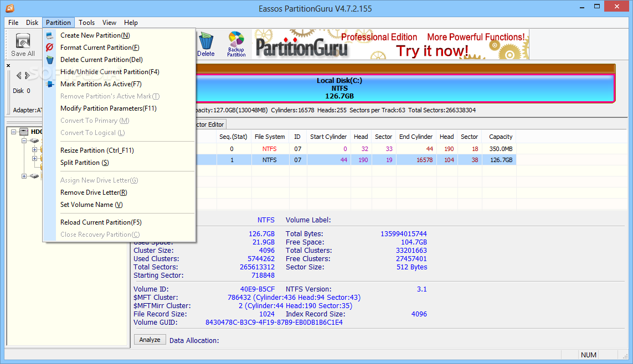Viewport: 633px width, 364px height.
Task: Click the File System column header
Action: pyautogui.click(x=270, y=137)
